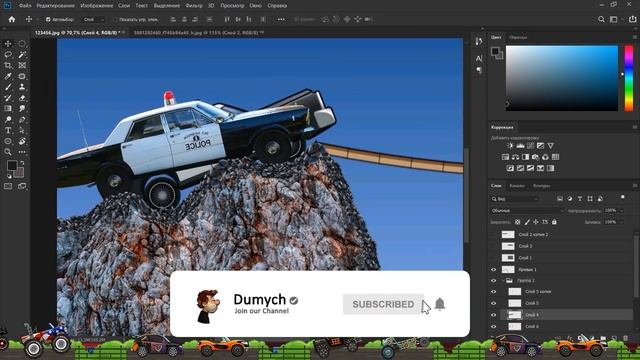Click the lock all padlock icon

554,222
